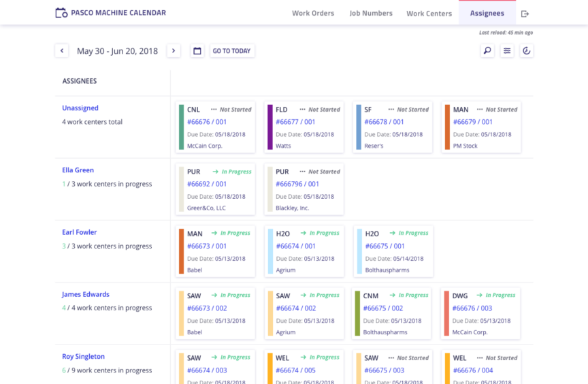Click the search magnifier icon
588x384 pixels.
487,50
